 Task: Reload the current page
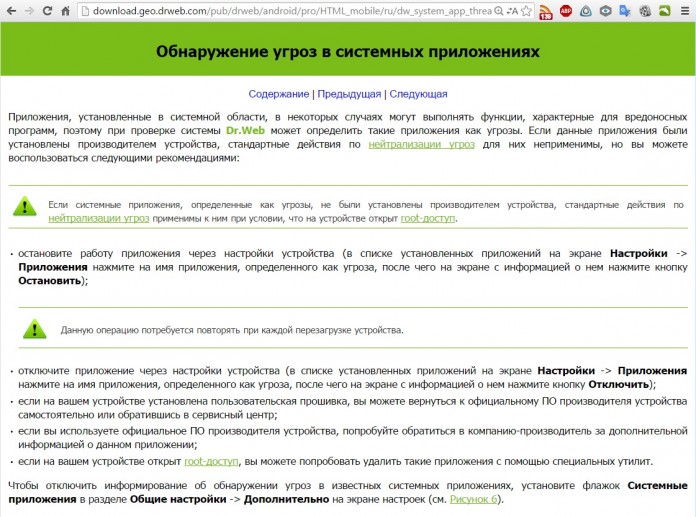tap(47, 11)
